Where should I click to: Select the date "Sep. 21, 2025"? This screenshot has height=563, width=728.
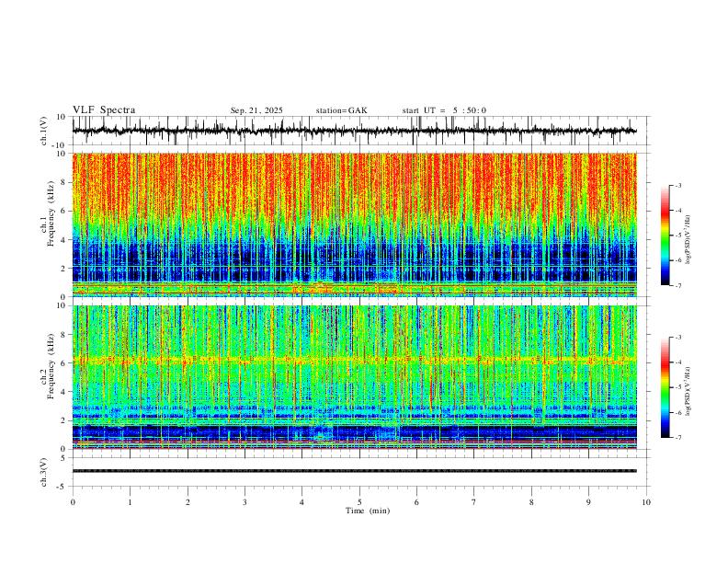pos(256,110)
